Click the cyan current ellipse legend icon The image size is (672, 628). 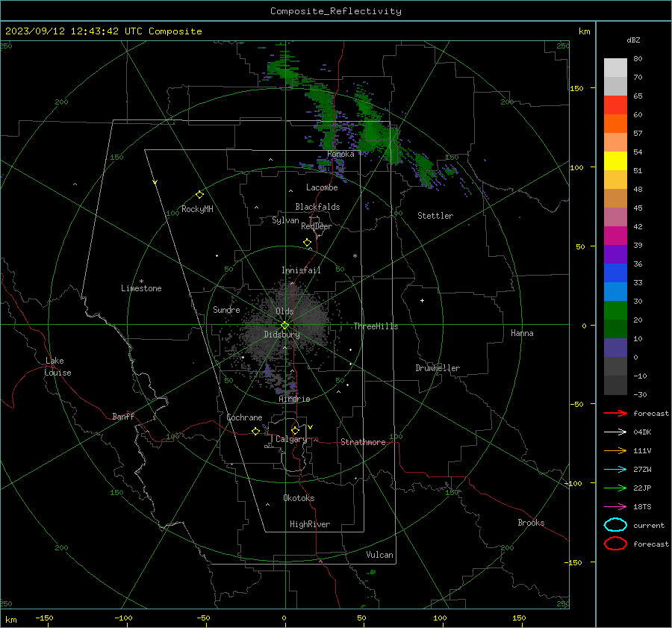pyautogui.click(x=615, y=525)
